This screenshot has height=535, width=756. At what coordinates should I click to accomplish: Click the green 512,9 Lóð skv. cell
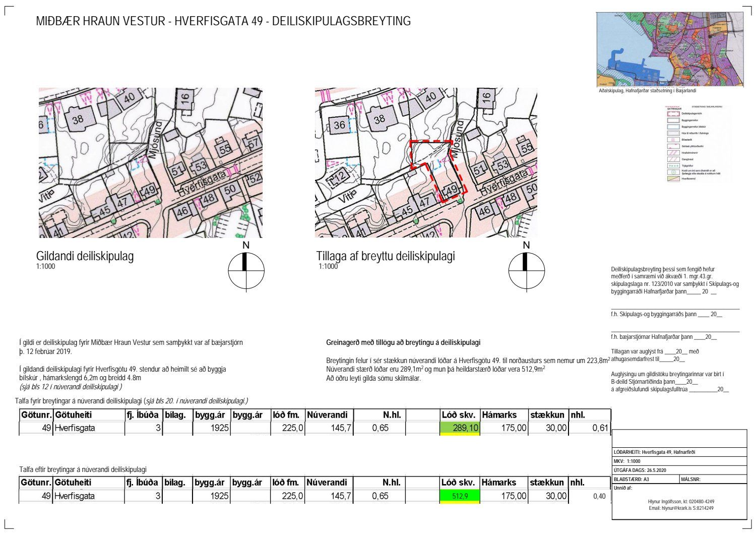click(459, 496)
